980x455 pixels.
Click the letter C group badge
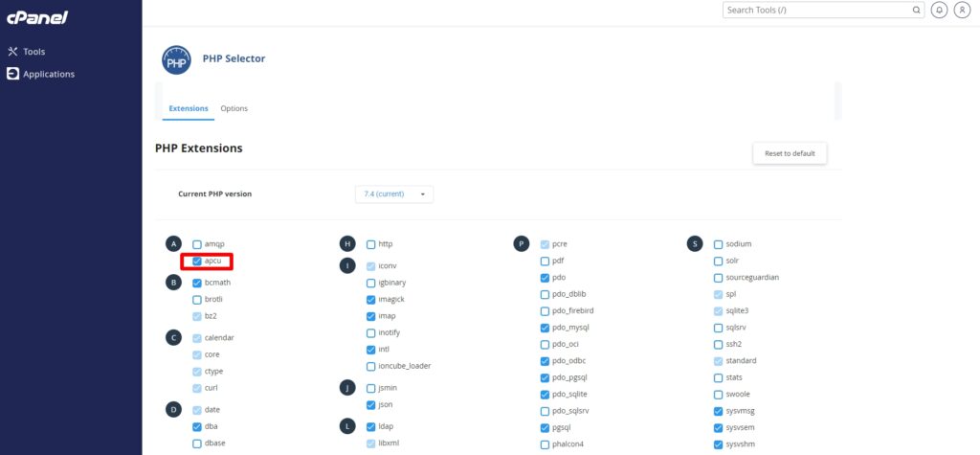[x=174, y=338]
